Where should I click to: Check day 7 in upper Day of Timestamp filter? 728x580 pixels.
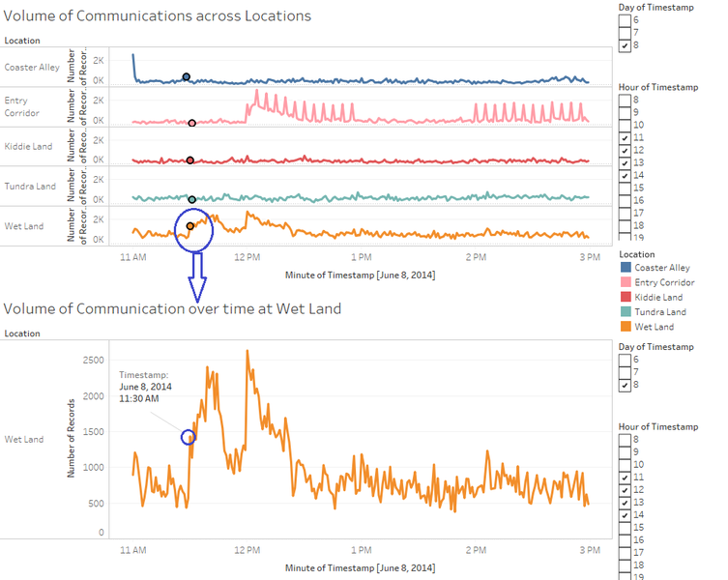(625, 33)
